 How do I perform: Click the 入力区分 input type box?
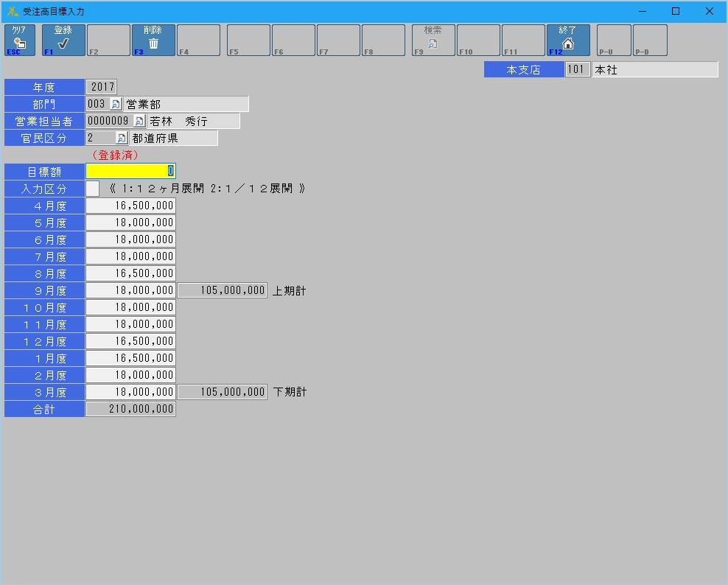[x=92, y=189]
